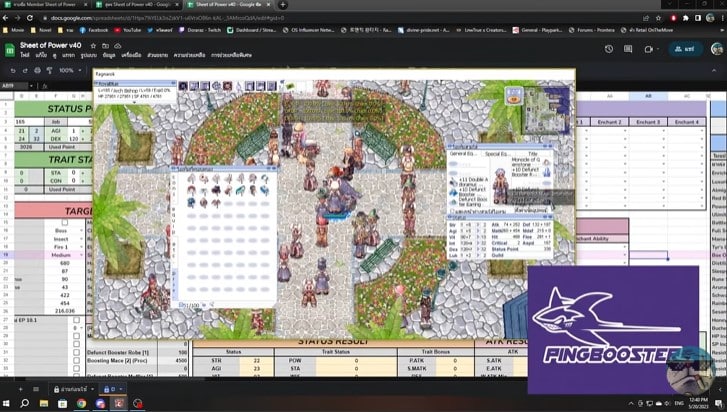Open the name box dropdown arrow
The height and width of the screenshot is (412, 727).
pos(31,86)
